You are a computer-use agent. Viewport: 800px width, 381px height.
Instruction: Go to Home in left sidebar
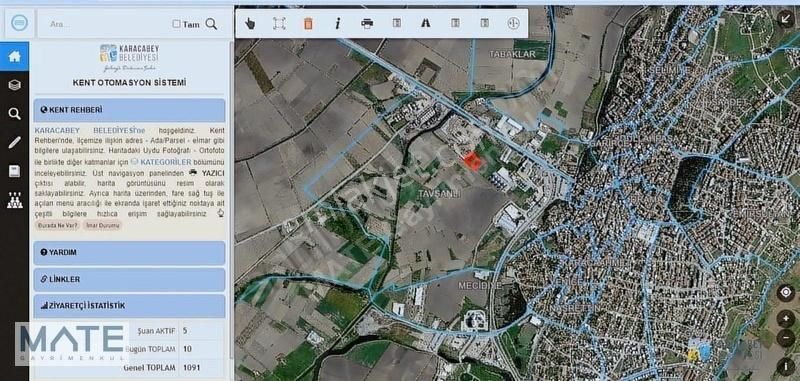[x=14, y=57]
